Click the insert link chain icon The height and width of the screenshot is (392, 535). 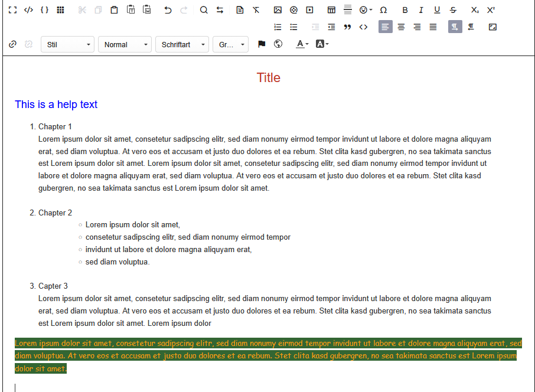coord(12,44)
